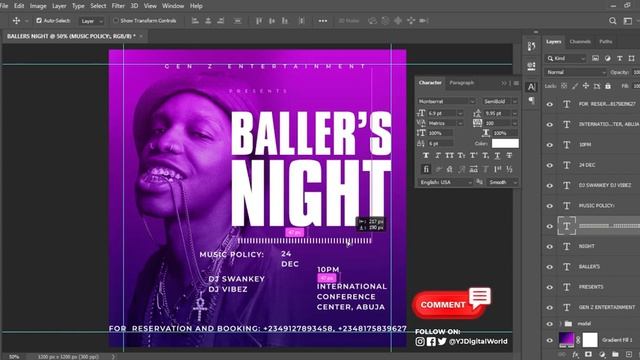The width and height of the screenshot is (640, 360).
Task: Open the workspace switcher icon
Action: coord(628,20)
